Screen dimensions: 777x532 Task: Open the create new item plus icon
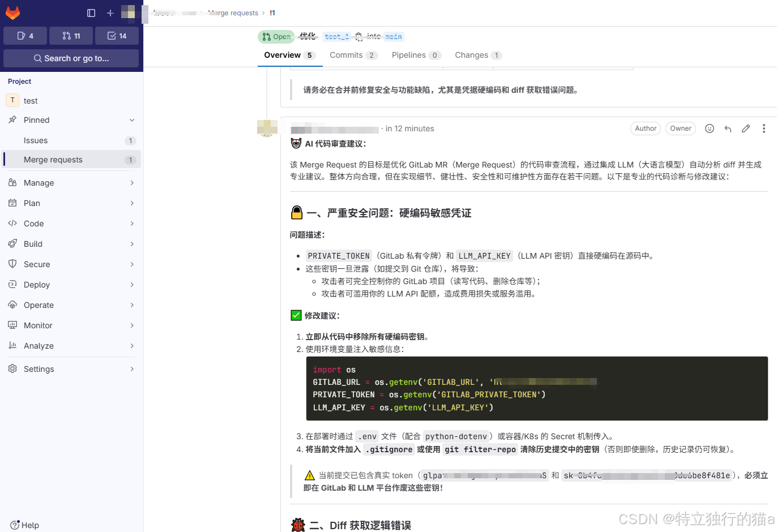coord(110,12)
